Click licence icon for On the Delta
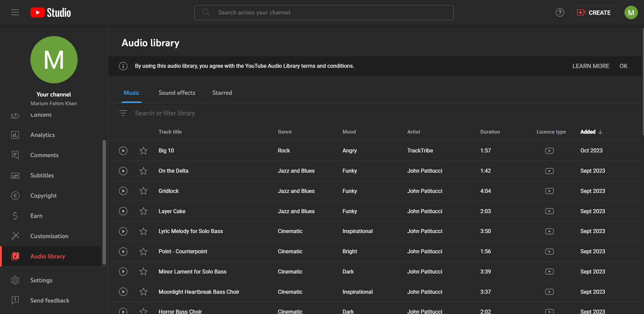The width and height of the screenshot is (644, 314). pos(549,171)
